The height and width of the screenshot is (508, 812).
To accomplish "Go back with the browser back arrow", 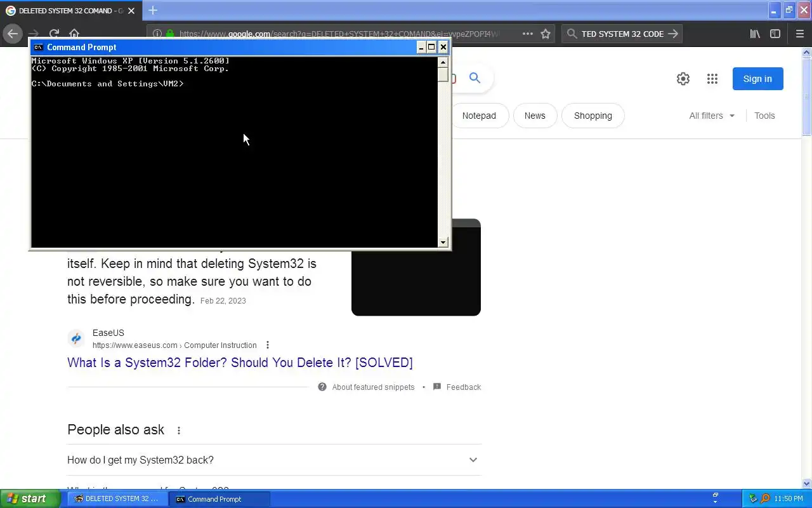I will 13,34.
